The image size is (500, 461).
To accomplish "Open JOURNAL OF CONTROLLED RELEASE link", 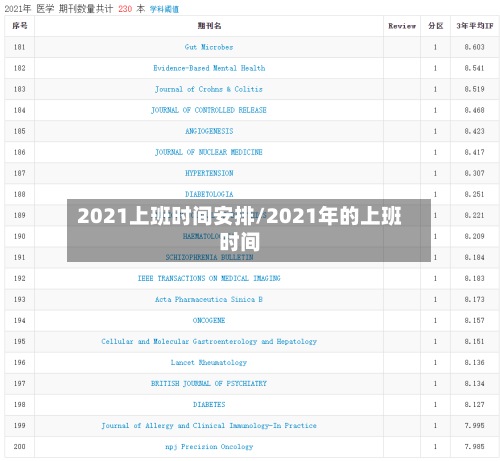I will click(209, 110).
